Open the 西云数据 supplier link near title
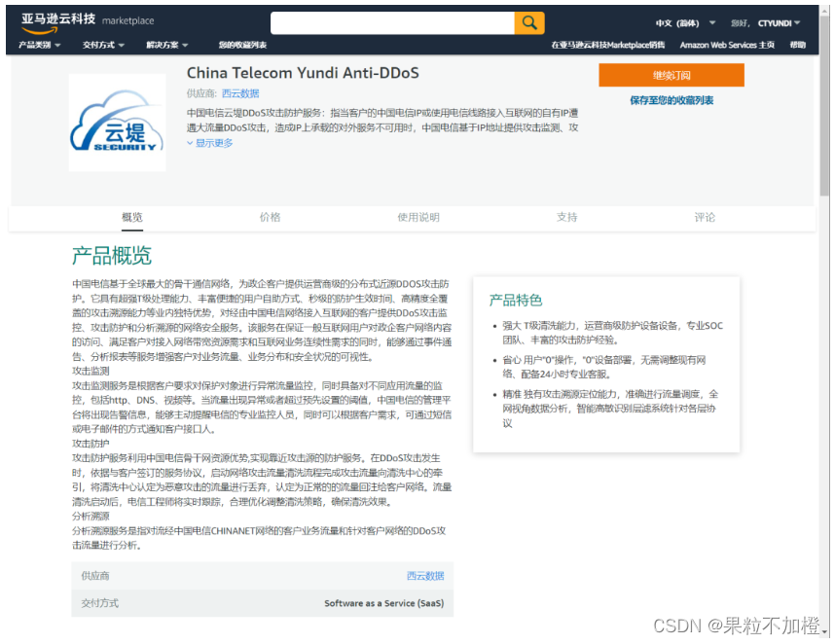 click(x=240, y=93)
